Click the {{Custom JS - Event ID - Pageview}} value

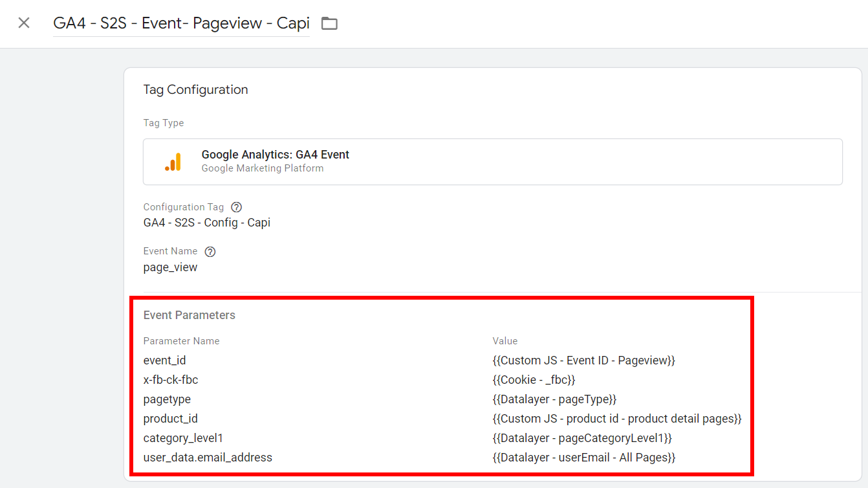584,360
